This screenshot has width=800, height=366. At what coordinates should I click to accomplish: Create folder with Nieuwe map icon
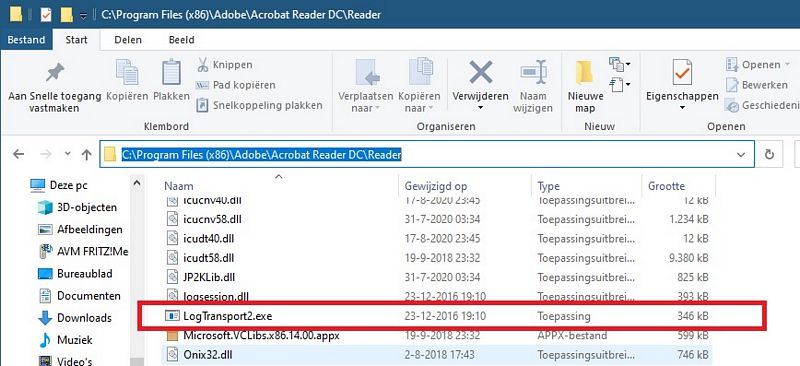click(586, 72)
